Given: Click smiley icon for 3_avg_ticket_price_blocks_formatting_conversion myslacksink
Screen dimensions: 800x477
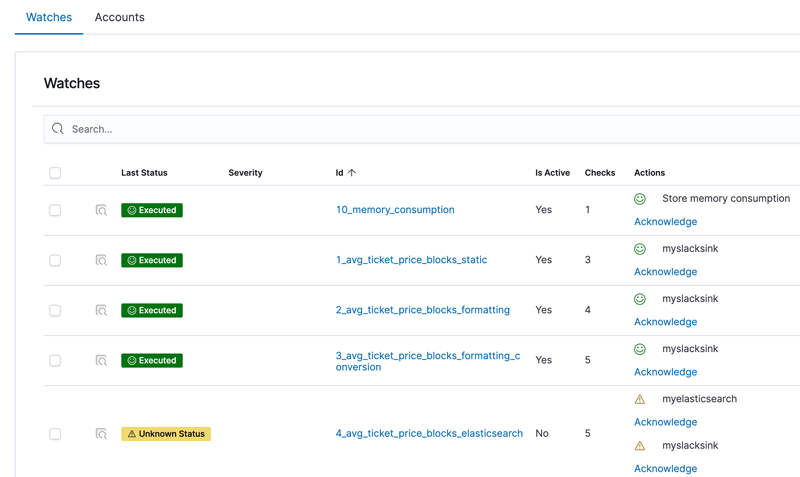Looking at the screenshot, I should (x=640, y=349).
